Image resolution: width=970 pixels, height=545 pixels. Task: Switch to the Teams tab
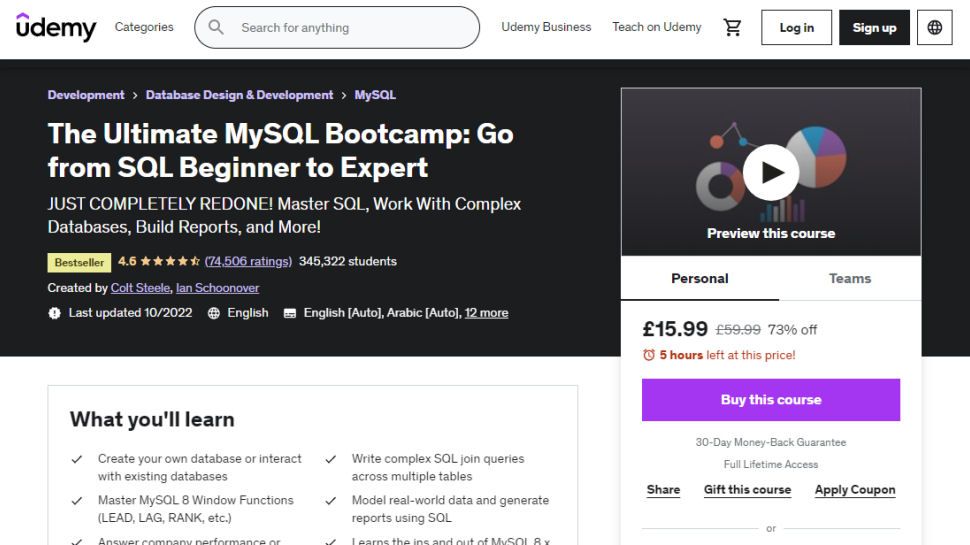(850, 279)
